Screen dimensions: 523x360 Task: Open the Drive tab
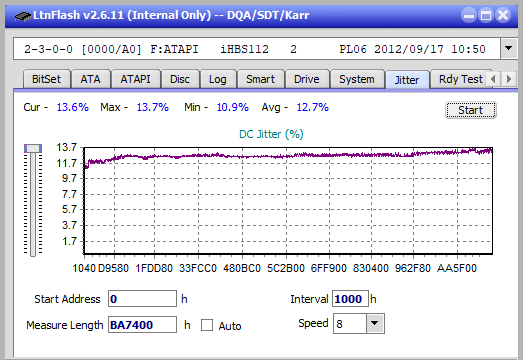coord(307,79)
